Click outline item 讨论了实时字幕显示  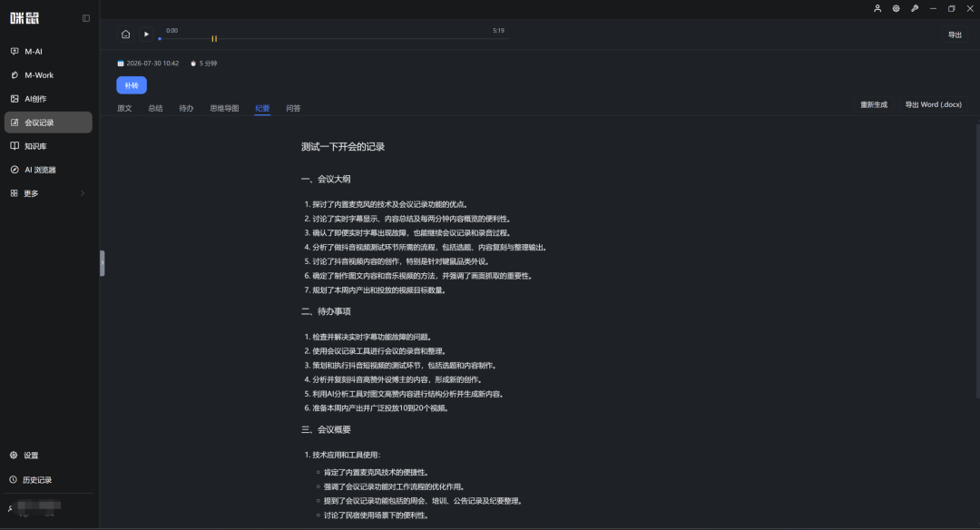[408, 219]
